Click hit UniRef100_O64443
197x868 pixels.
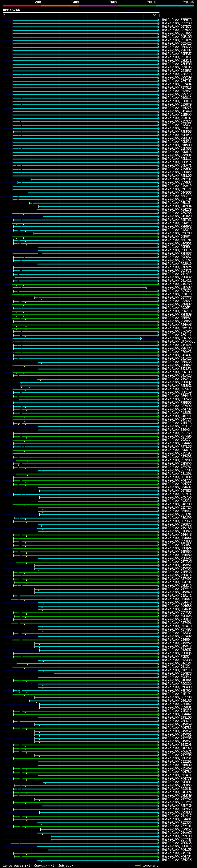[177, 396]
